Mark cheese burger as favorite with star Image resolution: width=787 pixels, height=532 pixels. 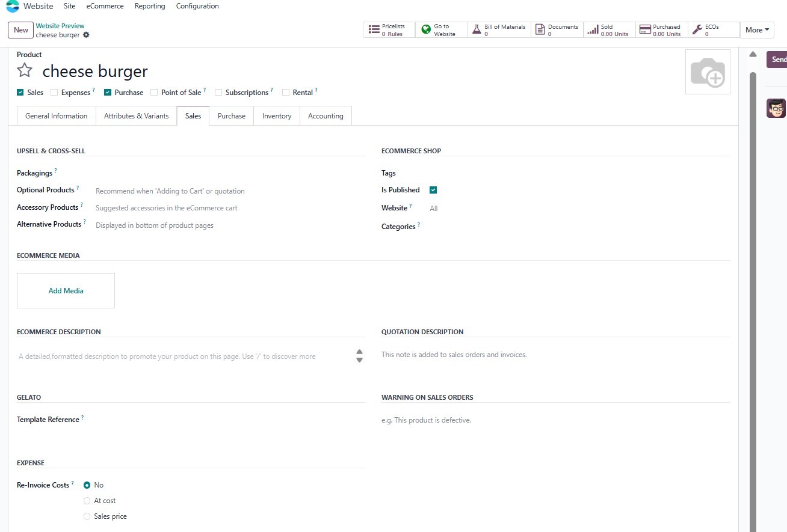[25, 70]
